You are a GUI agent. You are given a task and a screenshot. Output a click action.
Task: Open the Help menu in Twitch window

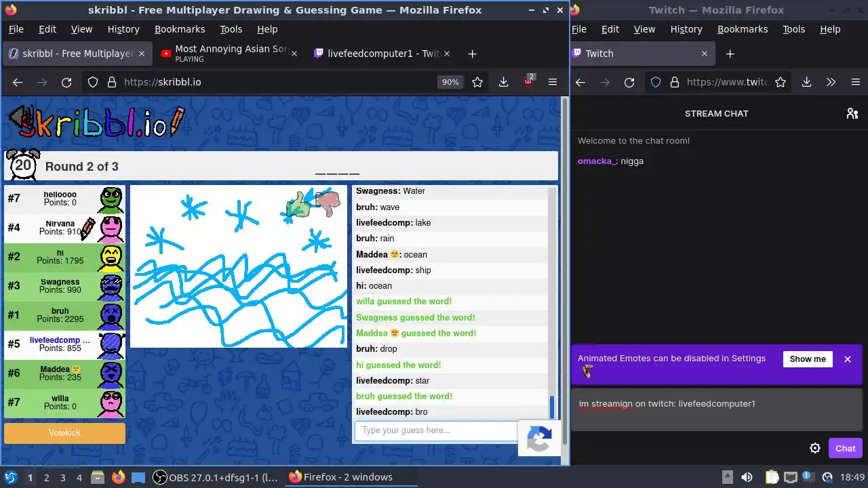(830, 29)
